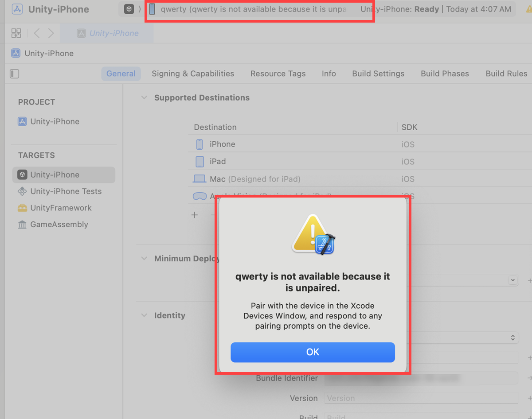
Task: Open the Resource Tags tab
Action: (x=278, y=74)
